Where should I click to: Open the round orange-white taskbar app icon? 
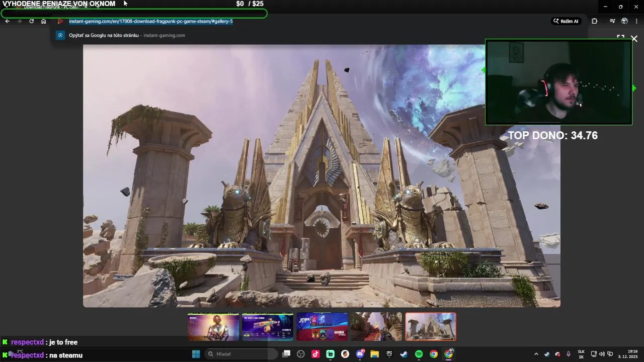345,354
